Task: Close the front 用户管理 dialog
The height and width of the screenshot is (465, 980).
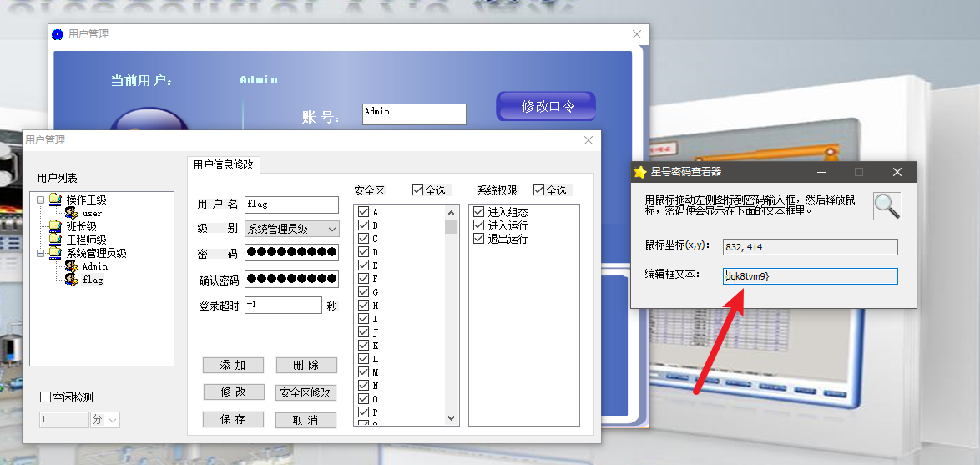Action: (x=589, y=140)
